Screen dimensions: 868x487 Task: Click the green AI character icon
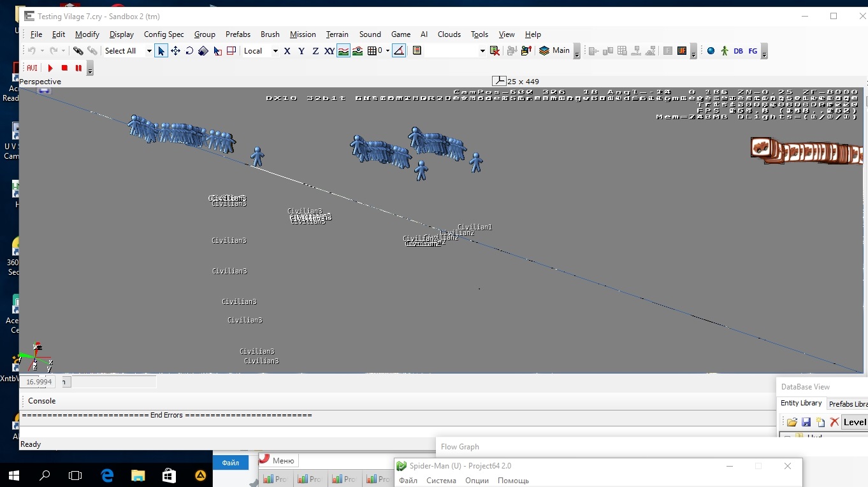coord(725,51)
